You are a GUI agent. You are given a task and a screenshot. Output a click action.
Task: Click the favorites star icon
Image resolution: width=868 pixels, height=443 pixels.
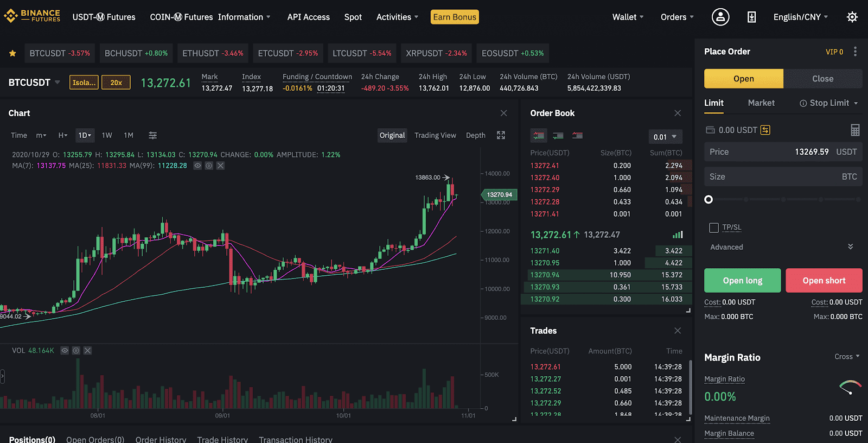(x=12, y=53)
